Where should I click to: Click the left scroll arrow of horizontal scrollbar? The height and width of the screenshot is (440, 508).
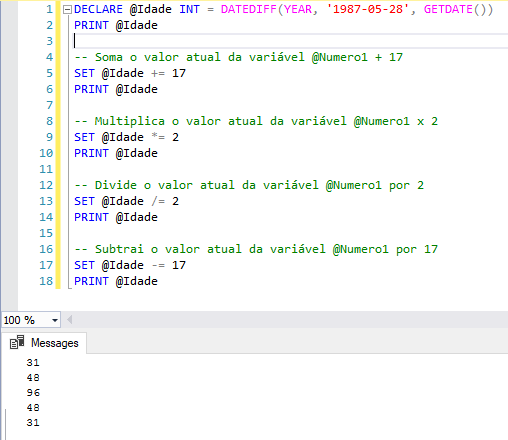point(69,320)
